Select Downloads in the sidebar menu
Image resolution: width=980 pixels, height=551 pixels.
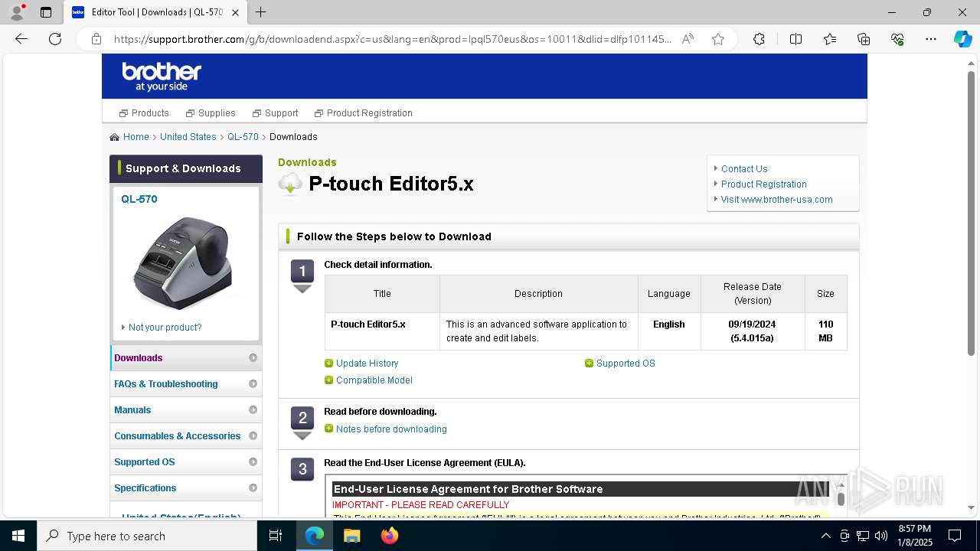(186, 358)
